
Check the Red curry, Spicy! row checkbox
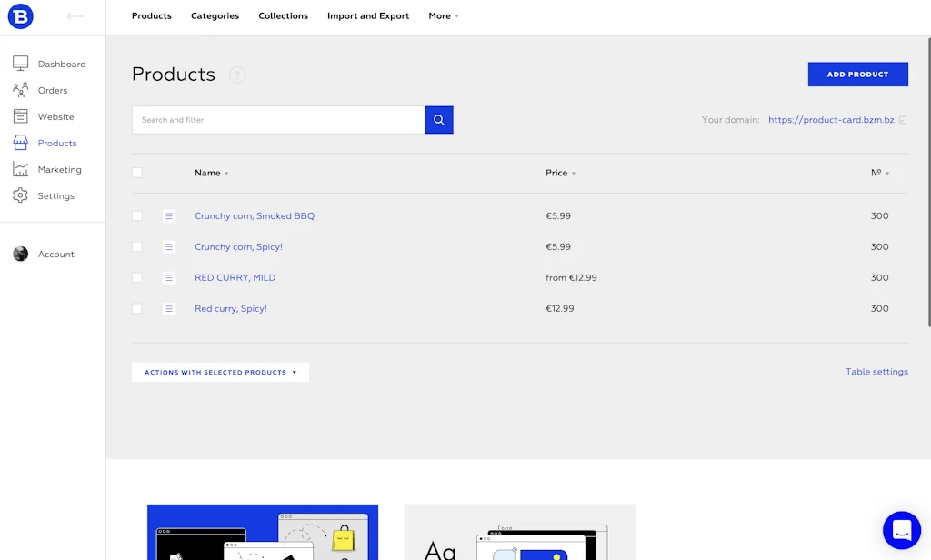click(136, 308)
